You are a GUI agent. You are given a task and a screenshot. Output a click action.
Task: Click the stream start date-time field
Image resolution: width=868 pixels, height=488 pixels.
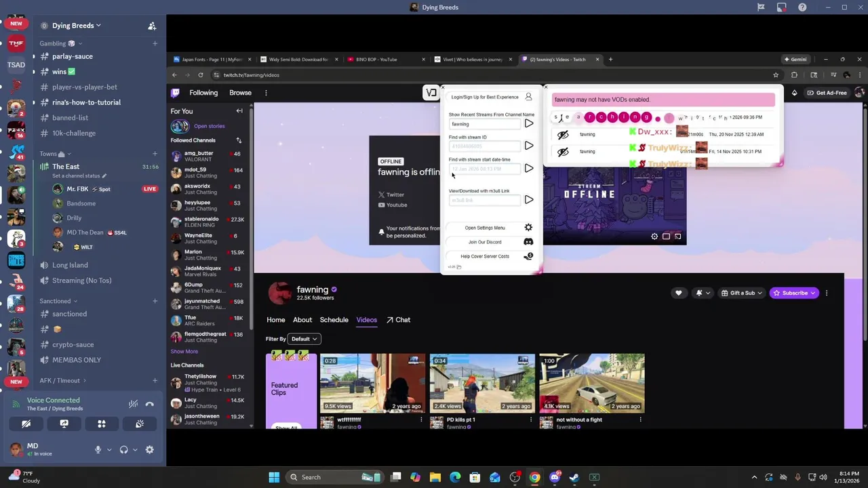click(x=484, y=168)
